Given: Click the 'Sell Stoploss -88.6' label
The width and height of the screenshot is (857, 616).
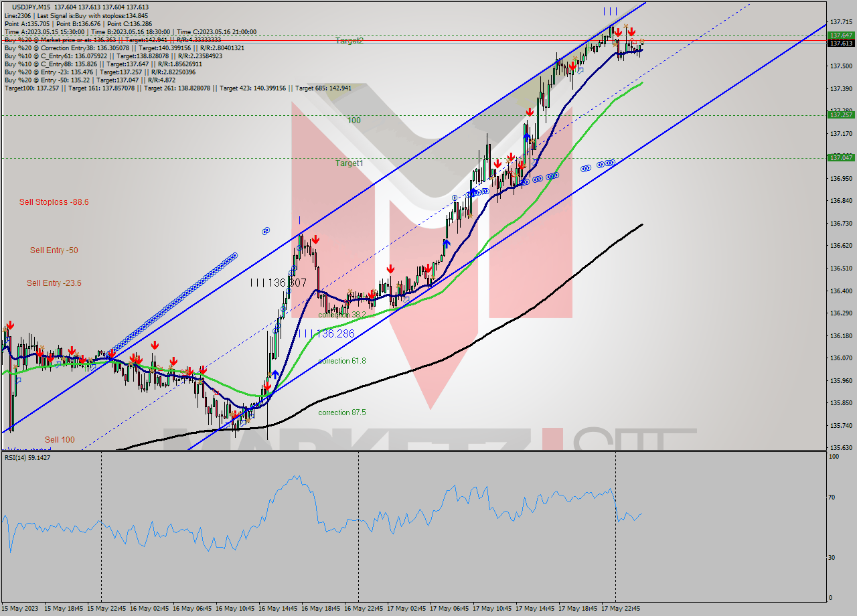Looking at the screenshot, I should (54, 202).
